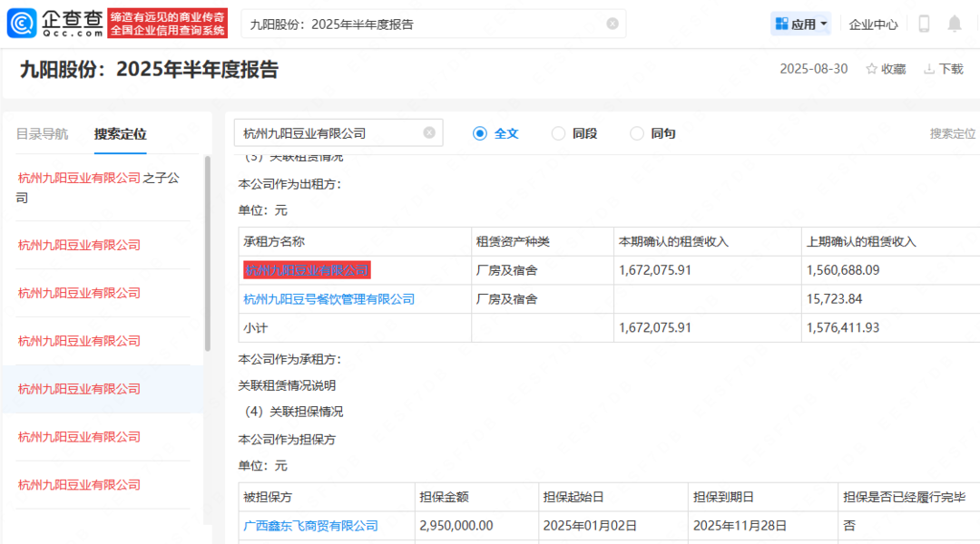The image size is (980, 544).
Task: Switch to the 目录导航 tab
Action: (x=42, y=134)
